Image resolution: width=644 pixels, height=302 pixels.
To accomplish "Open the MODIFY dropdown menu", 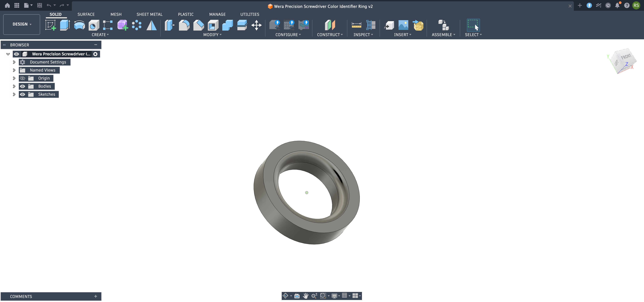I will [x=212, y=35].
